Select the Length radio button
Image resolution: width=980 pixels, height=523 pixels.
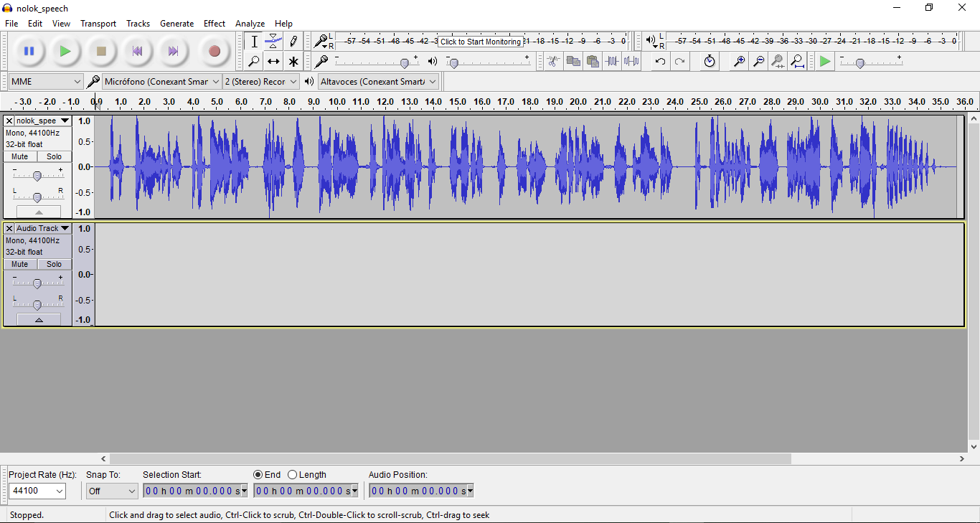click(293, 474)
